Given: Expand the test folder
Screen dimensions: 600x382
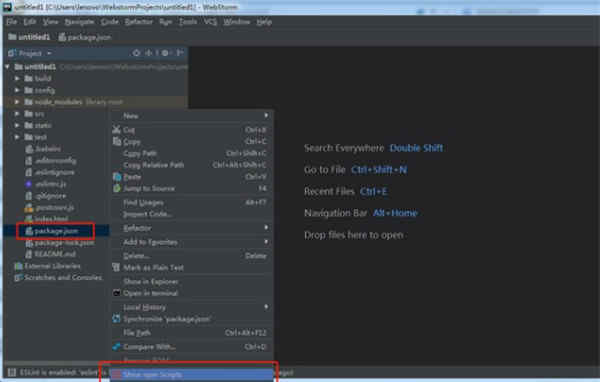Looking at the screenshot, I should click(x=17, y=137).
